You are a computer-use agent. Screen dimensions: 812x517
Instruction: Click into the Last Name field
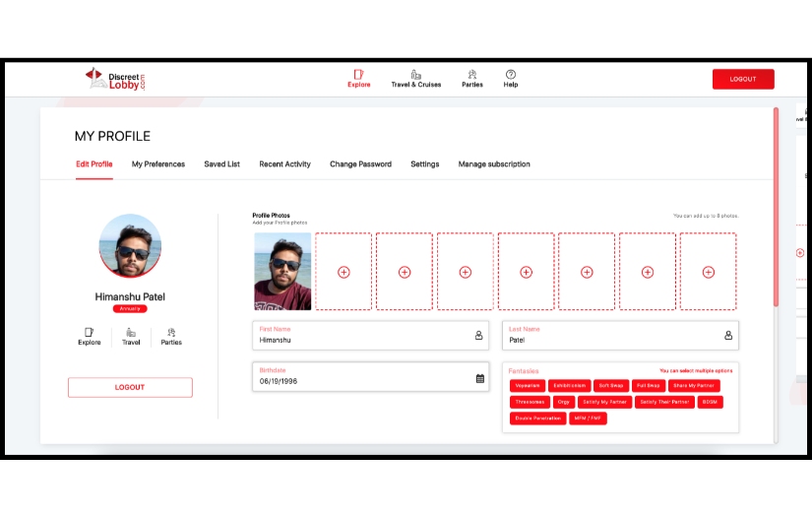click(x=620, y=335)
